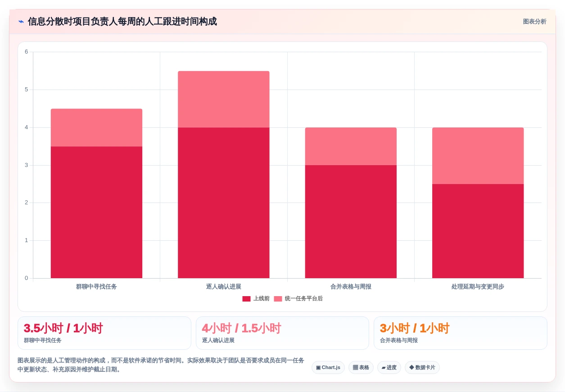This screenshot has height=392, width=565.
Task: Click the dark red 合并表格与周报 bar segment
Action: (351, 221)
